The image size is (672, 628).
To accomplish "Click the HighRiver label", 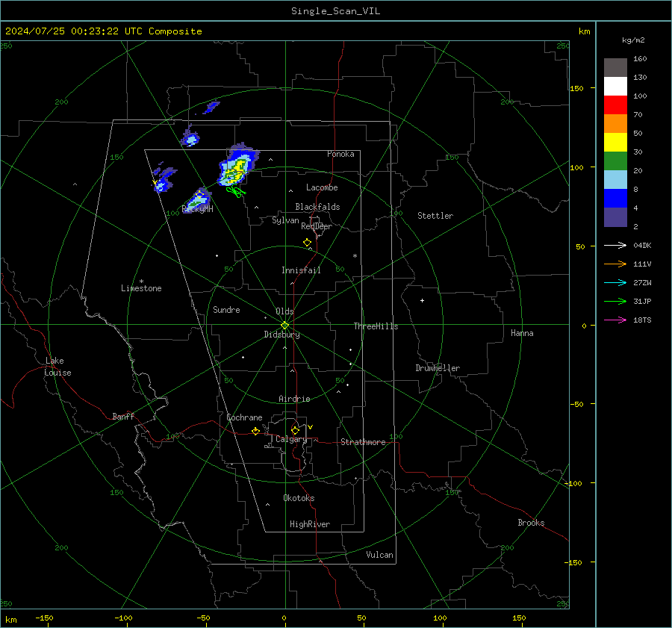I will [310, 524].
